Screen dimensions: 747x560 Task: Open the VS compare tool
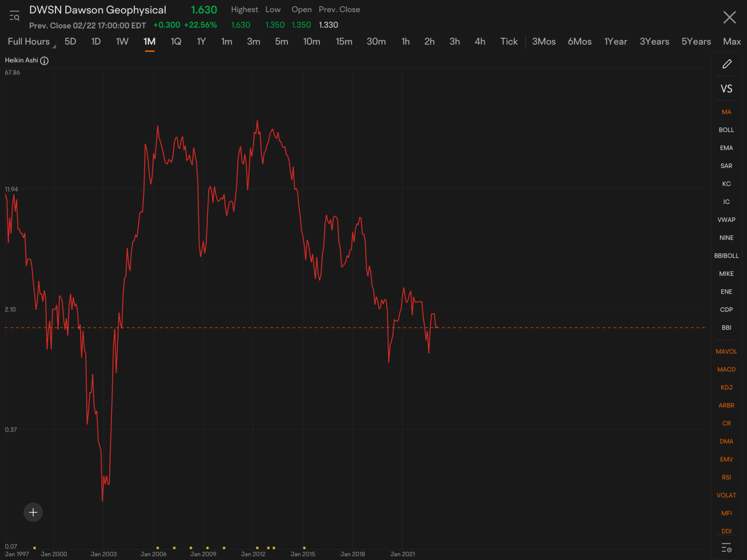[x=726, y=89]
